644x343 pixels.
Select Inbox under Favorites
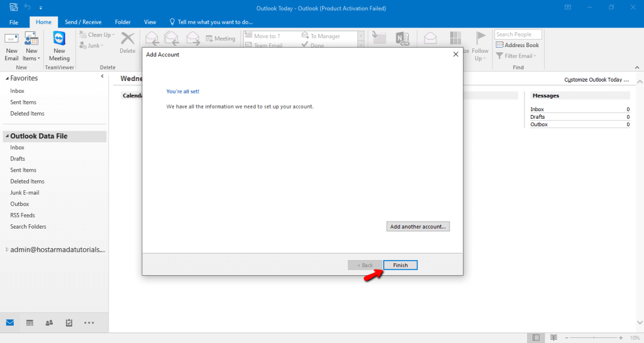click(17, 90)
